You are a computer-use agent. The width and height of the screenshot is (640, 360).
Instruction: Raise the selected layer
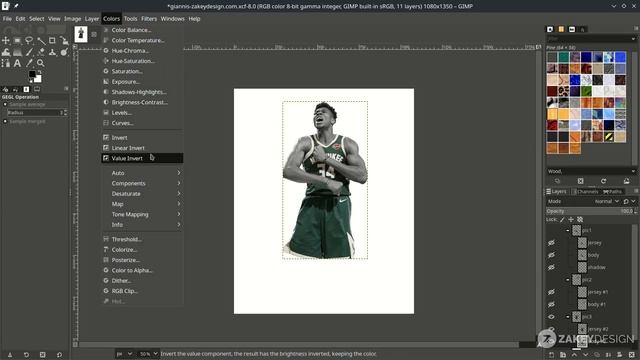coord(574,355)
